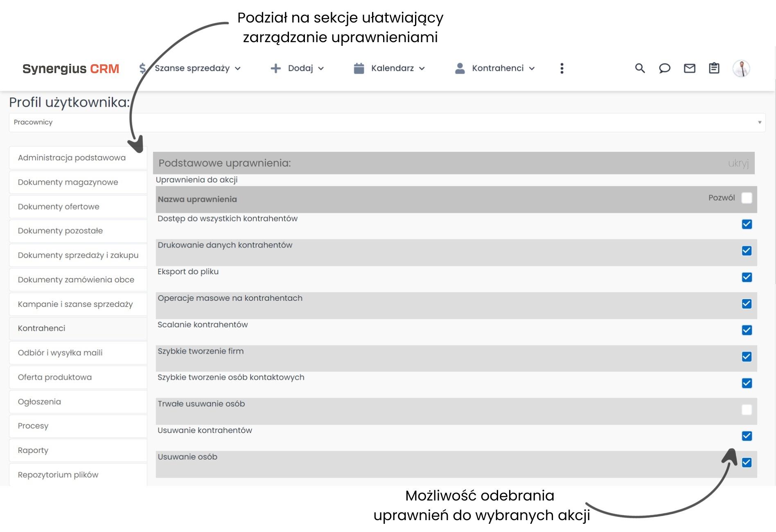Uncheck 'Dostęp do wszystkich kontrahentów'
Image resolution: width=776 pixels, height=532 pixels.
coord(747,224)
